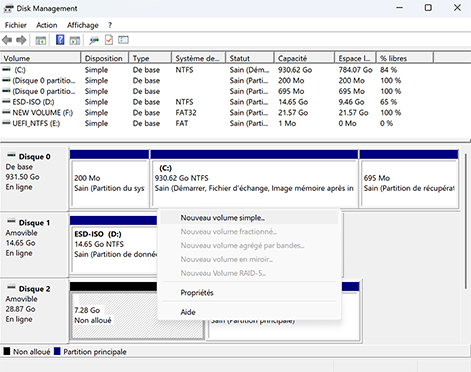Select Aide in the context menu

pyautogui.click(x=249, y=312)
